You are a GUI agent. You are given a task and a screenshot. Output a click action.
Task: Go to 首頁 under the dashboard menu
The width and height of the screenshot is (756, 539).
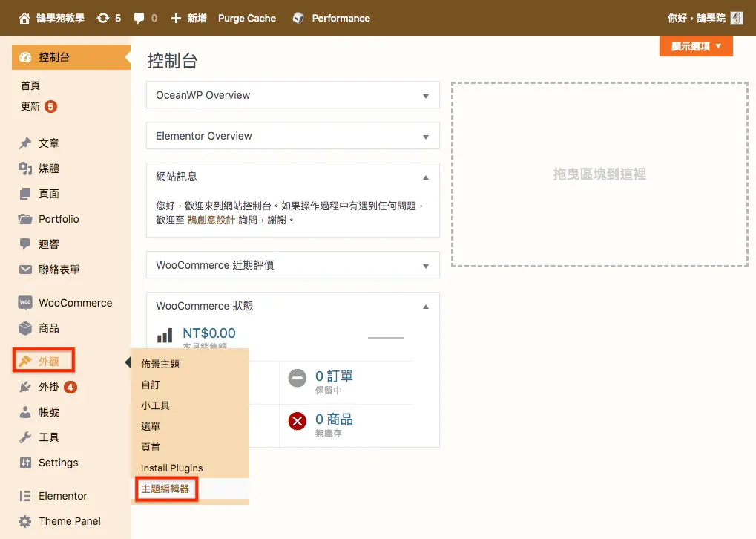pyautogui.click(x=30, y=85)
